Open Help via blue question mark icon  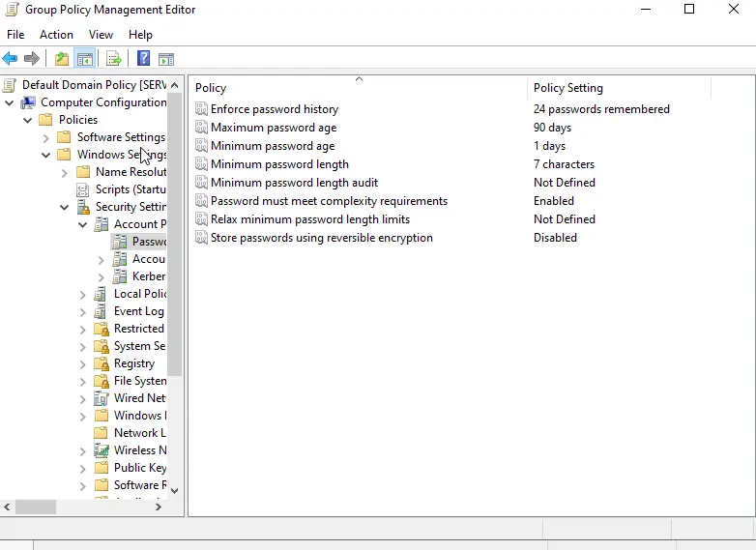pyautogui.click(x=143, y=59)
